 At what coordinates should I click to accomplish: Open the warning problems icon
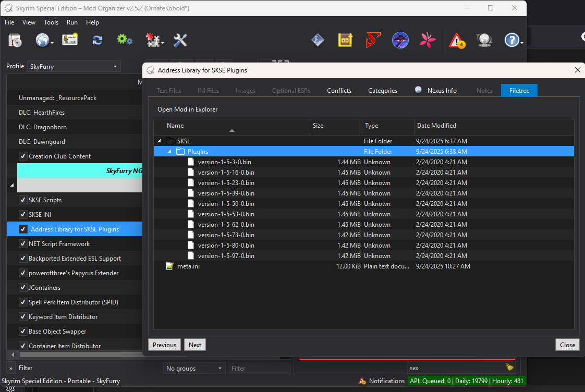click(x=457, y=40)
